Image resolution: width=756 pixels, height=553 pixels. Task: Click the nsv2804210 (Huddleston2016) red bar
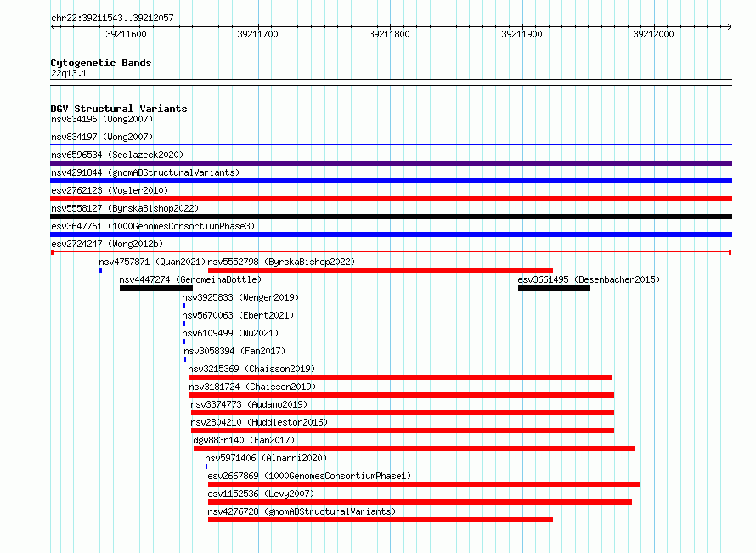pyautogui.click(x=403, y=431)
